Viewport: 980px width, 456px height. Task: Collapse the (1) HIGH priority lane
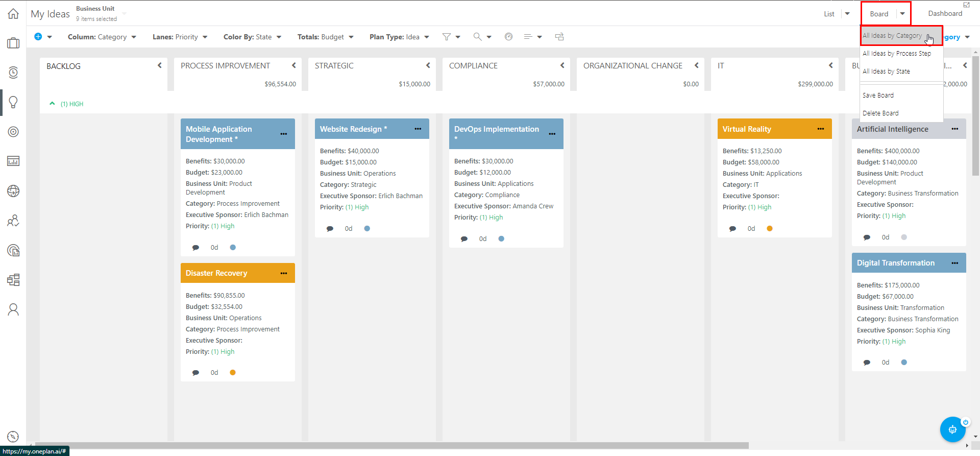pyautogui.click(x=52, y=104)
